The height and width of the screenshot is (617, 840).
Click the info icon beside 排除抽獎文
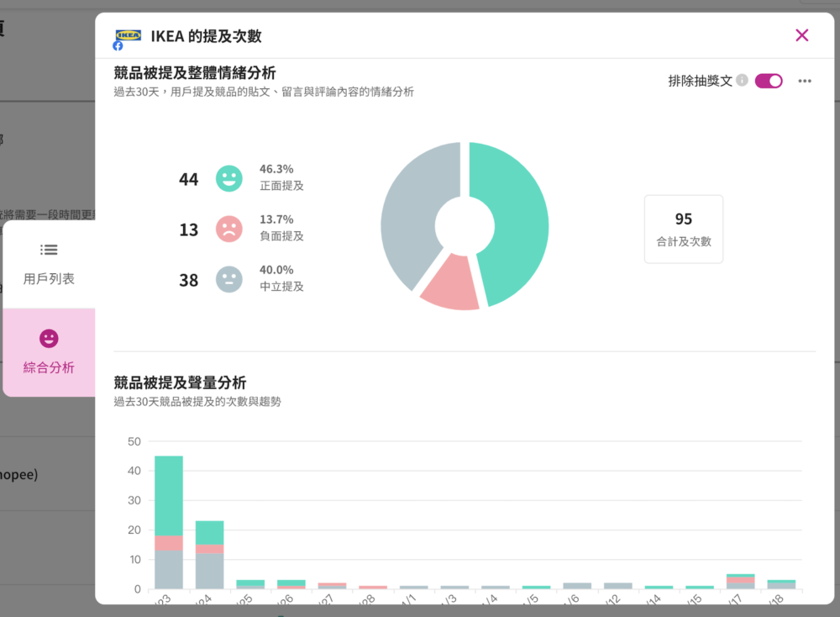742,81
